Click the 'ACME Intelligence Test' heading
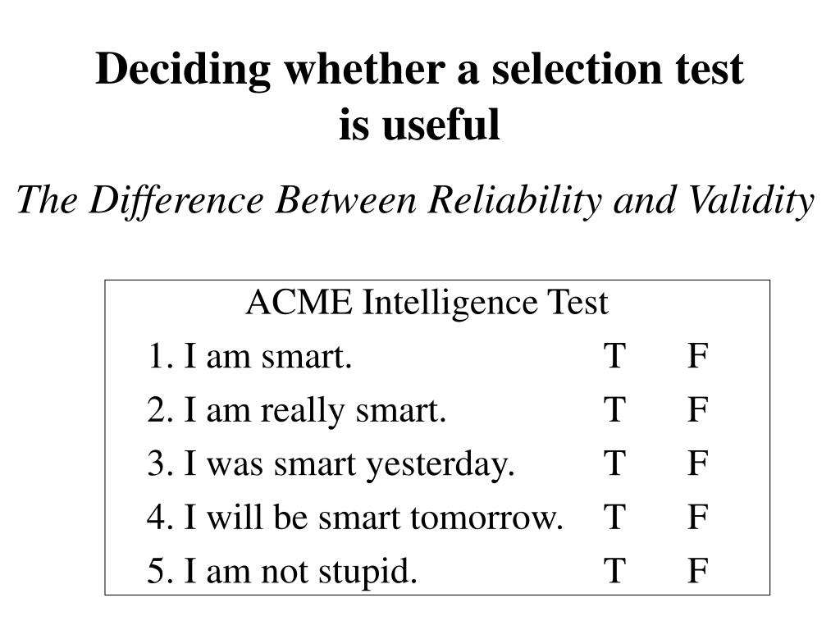The image size is (840, 630). (427, 303)
